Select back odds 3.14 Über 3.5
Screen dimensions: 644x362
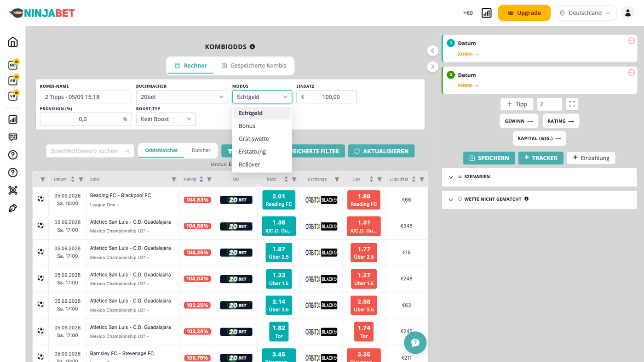[279, 305]
